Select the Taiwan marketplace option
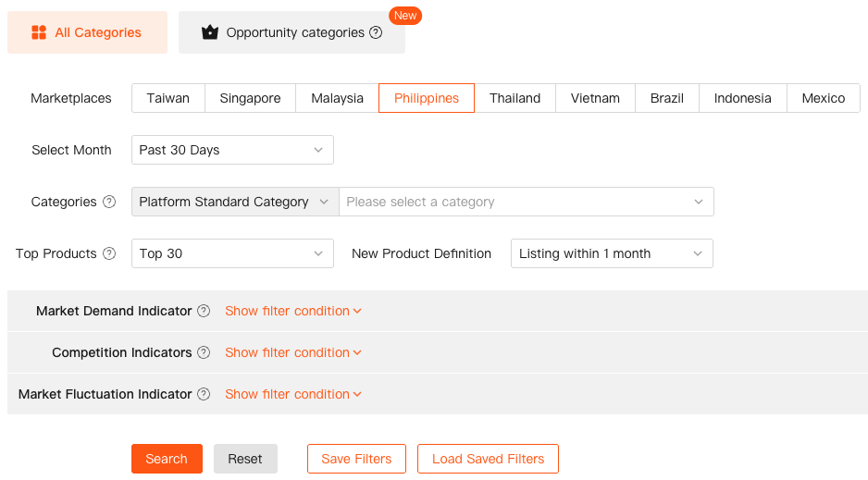The image size is (868, 480). coord(167,98)
